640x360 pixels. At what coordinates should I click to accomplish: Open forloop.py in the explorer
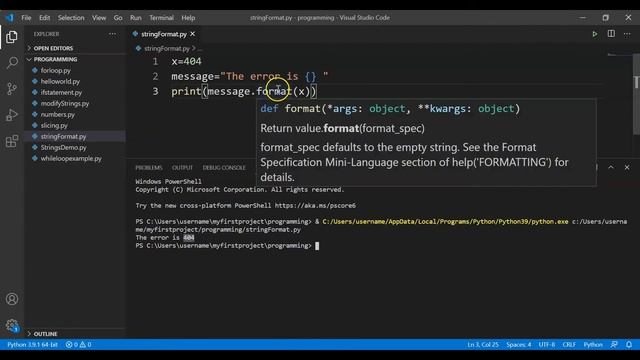[56, 70]
